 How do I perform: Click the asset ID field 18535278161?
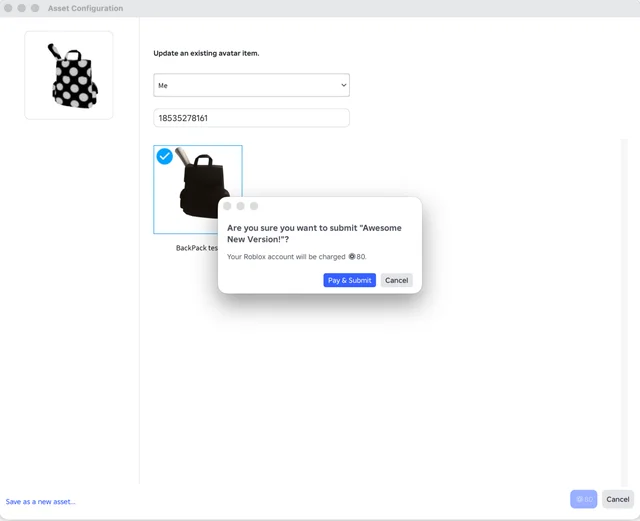tap(251, 118)
